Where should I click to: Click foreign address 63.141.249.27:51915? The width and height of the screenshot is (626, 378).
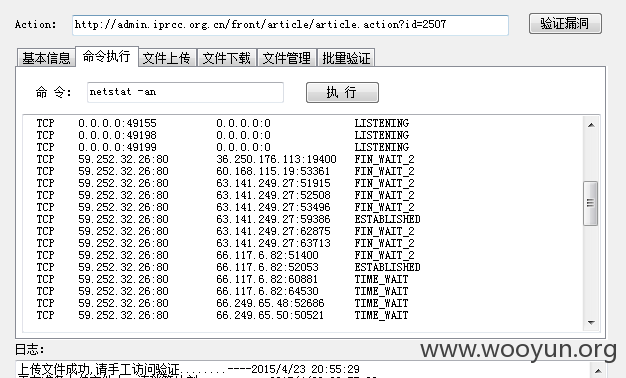pos(273,183)
